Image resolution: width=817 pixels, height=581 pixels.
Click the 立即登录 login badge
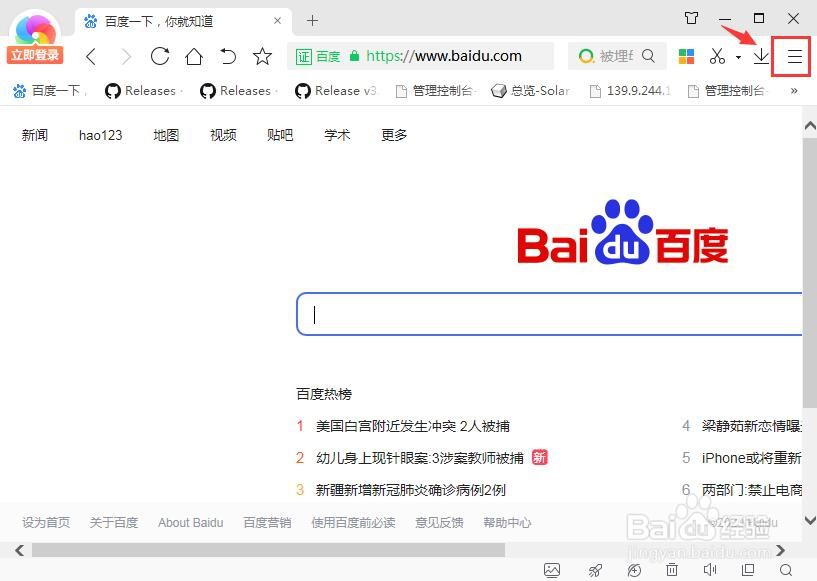(35, 55)
